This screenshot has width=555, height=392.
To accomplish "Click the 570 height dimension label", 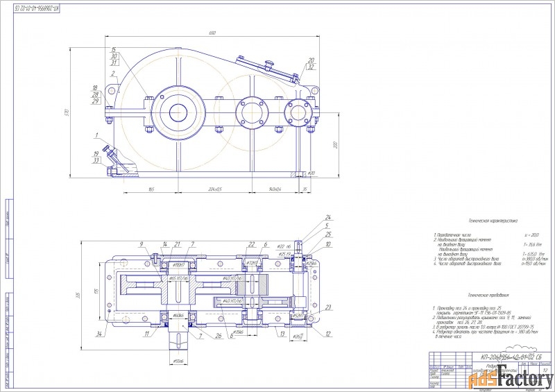I will pyautogui.click(x=67, y=112).
